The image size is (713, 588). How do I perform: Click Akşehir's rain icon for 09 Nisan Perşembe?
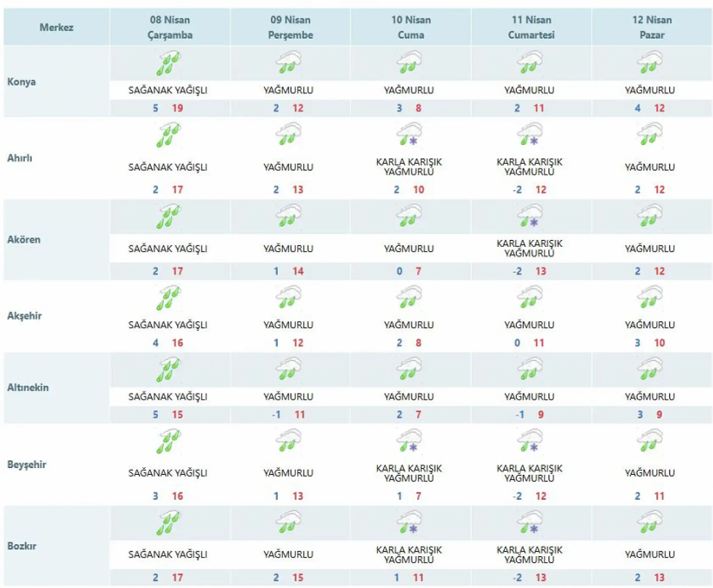(289, 297)
